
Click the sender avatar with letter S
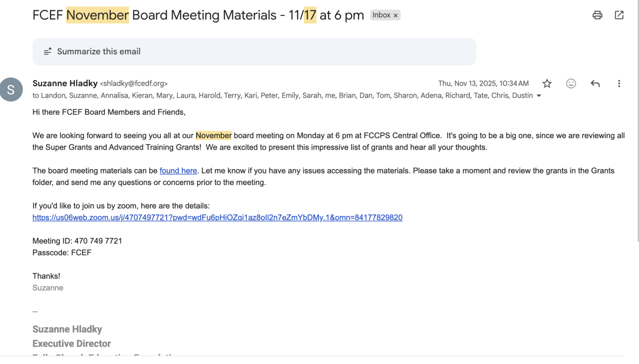11,89
